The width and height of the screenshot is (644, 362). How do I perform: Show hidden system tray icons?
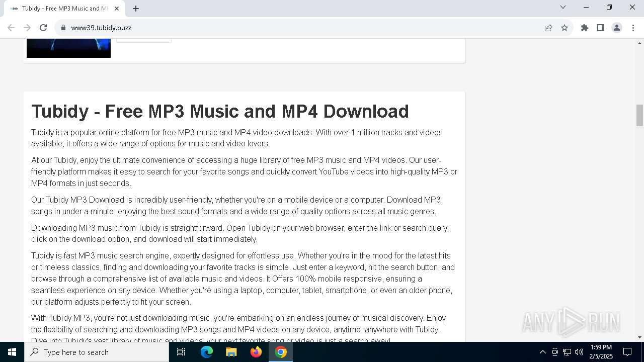click(x=542, y=352)
